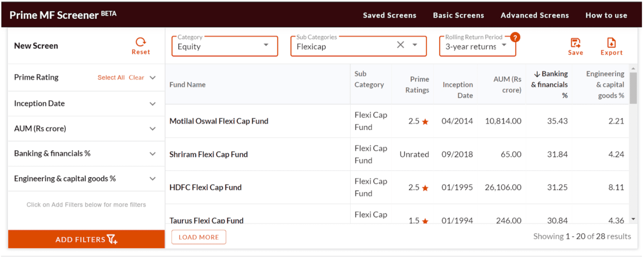Viewport: 644px width, 259px height.
Task: Click the 2.5 star rating of HDFC fund
Action: click(418, 188)
